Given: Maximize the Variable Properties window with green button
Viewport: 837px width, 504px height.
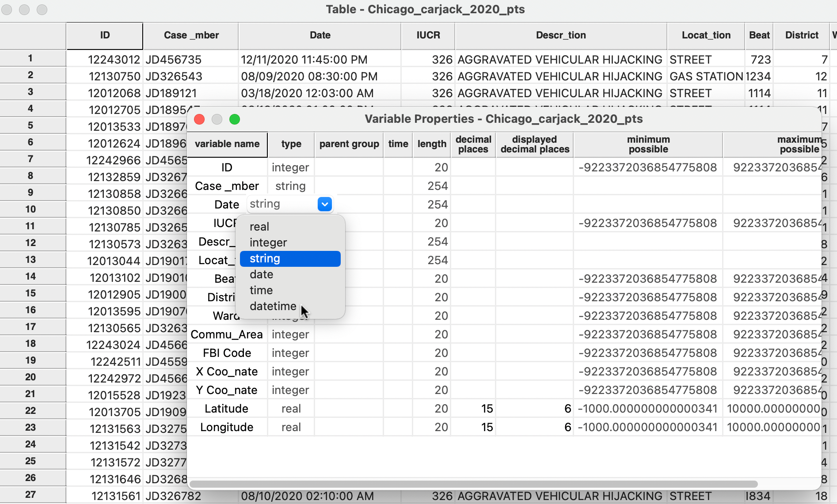Looking at the screenshot, I should (235, 119).
